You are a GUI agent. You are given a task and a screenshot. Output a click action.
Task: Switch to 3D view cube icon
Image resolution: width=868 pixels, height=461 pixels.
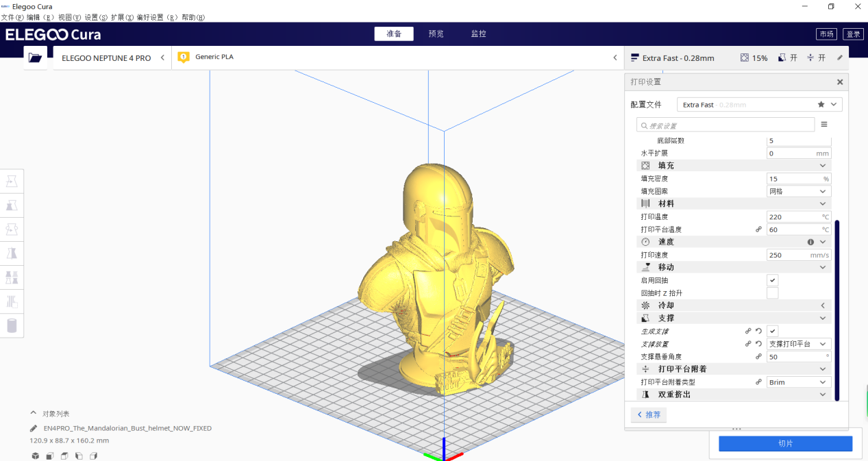pyautogui.click(x=35, y=456)
